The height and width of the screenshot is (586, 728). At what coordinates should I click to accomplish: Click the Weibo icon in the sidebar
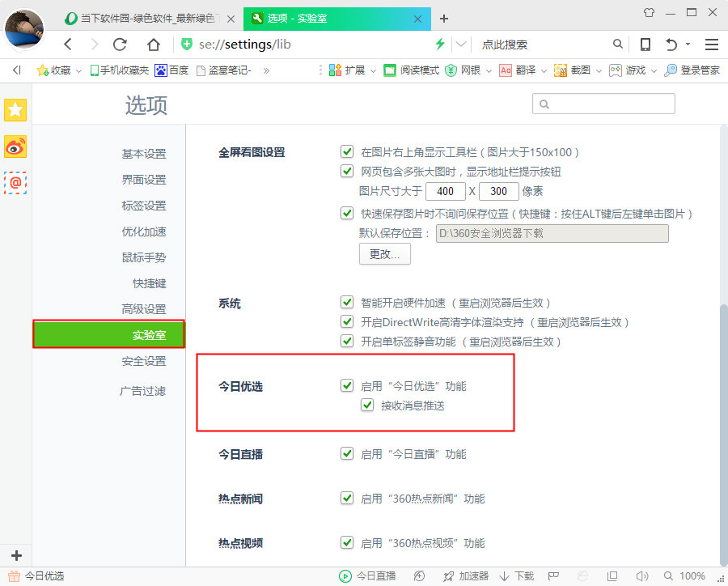point(15,146)
